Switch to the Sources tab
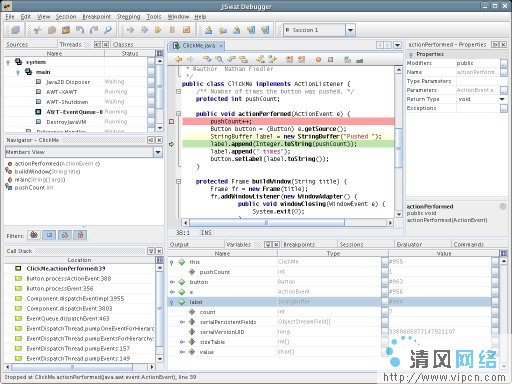Image resolution: width=512 pixels, height=384 pixels. pos(17,44)
